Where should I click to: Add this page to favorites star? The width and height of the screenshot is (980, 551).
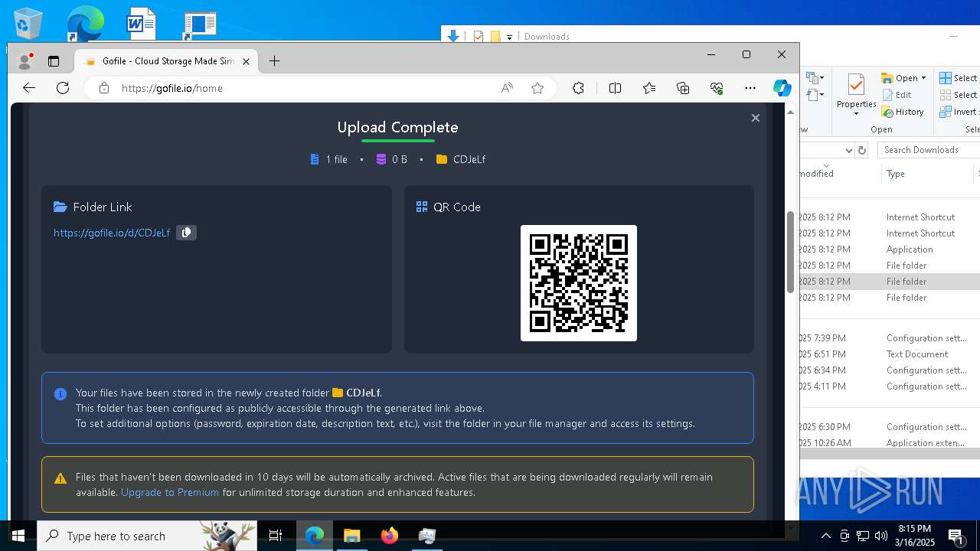coord(537,88)
